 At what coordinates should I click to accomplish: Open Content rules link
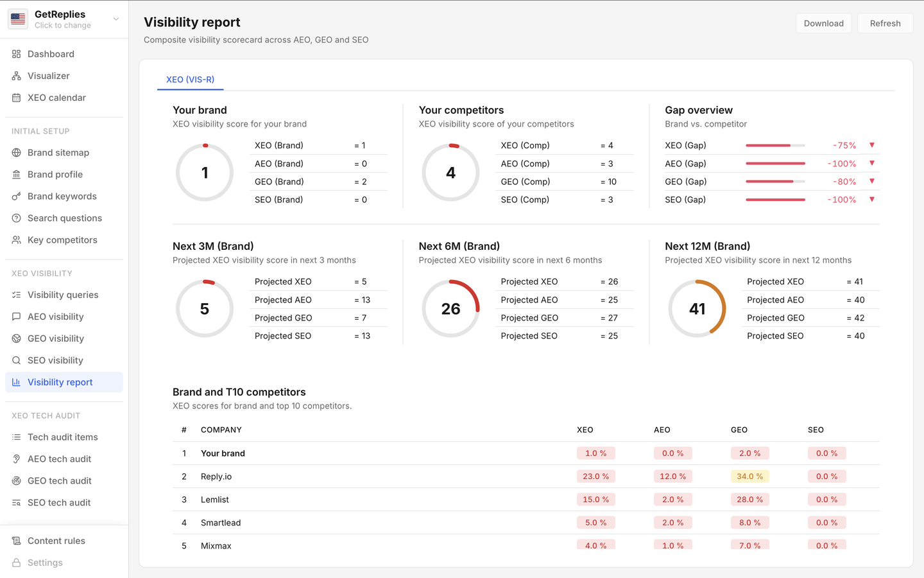coord(64,541)
